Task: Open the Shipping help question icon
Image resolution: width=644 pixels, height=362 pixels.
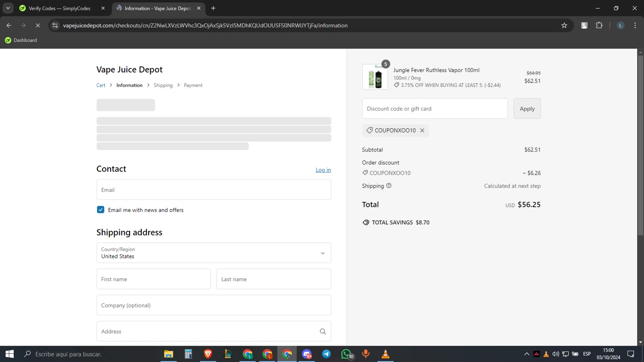Action: 389,186
